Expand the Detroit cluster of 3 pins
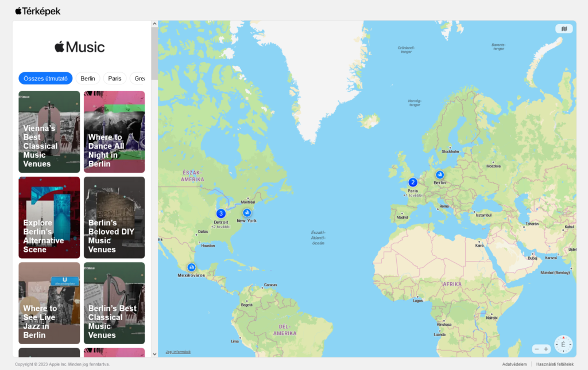This screenshot has width=588, height=370. [221, 213]
